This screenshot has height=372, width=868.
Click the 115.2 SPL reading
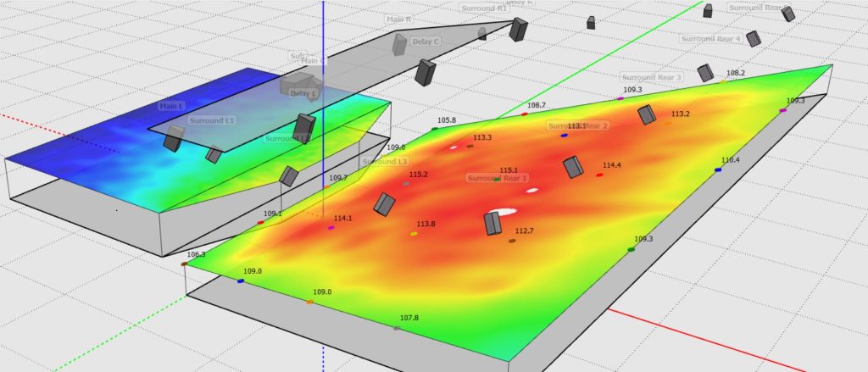(419, 175)
